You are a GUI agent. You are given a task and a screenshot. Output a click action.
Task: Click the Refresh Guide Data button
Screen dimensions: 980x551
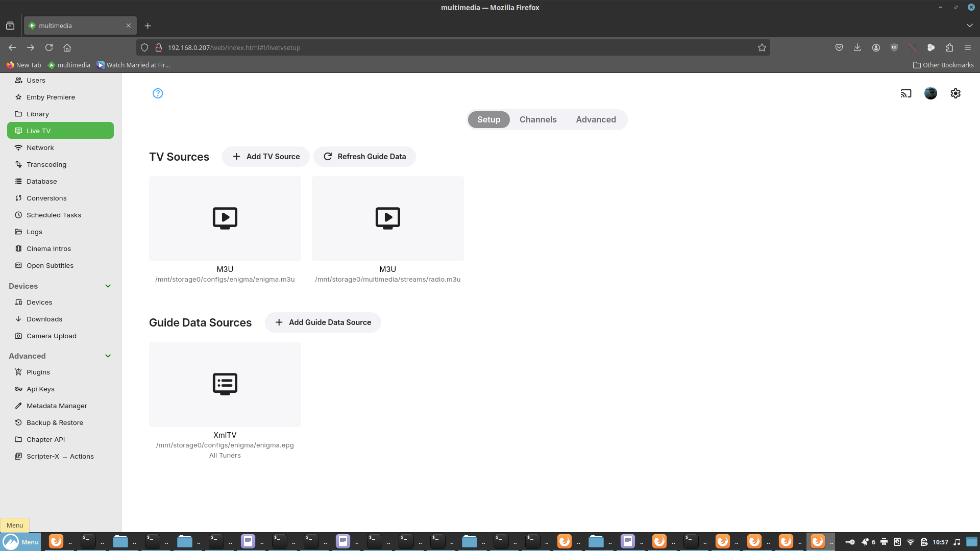tap(364, 157)
